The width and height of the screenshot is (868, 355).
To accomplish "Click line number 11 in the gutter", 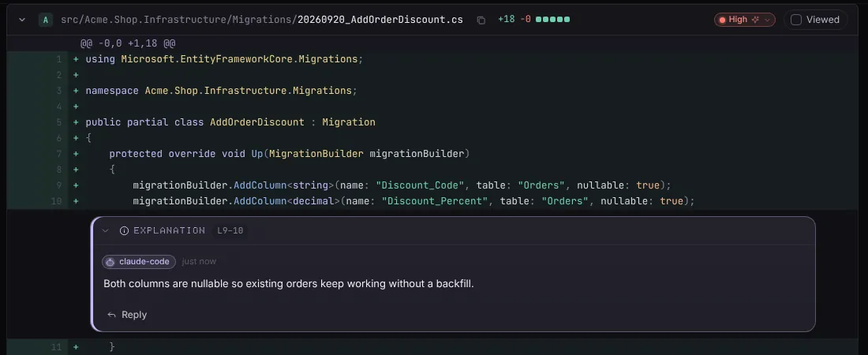I will [x=57, y=347].
